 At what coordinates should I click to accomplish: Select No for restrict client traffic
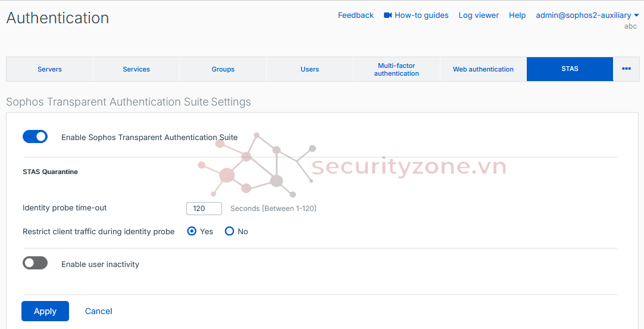pos(230,231)
